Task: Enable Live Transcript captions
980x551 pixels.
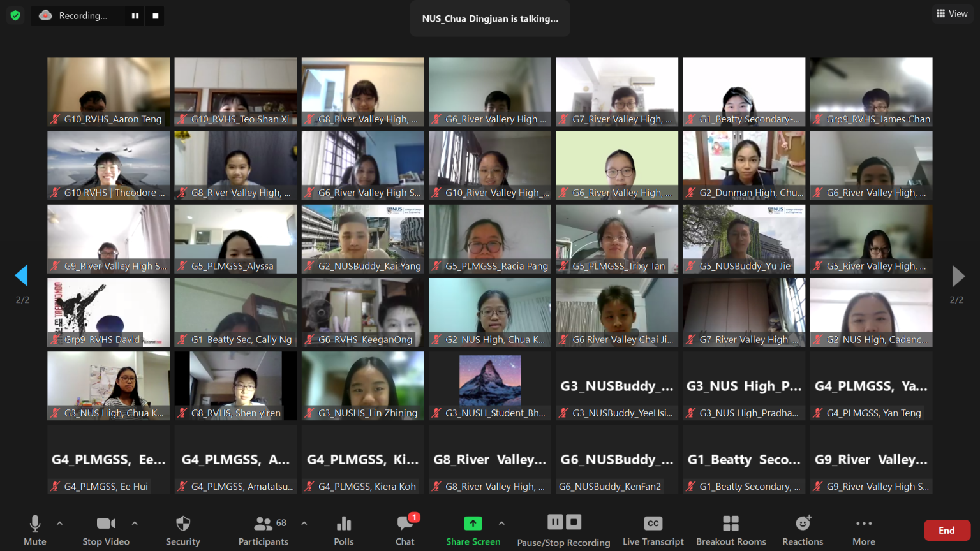Action: [x=653, y=530]
